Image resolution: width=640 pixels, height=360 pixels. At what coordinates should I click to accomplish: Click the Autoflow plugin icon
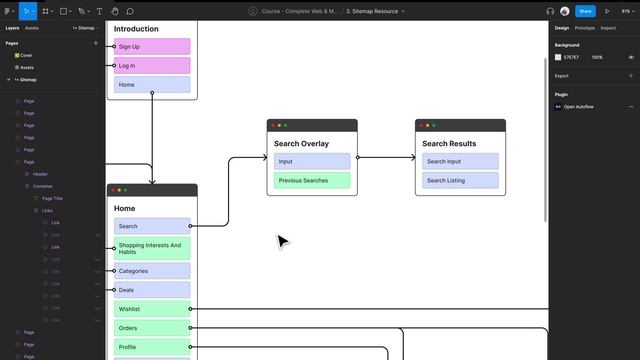coord(558,107)
